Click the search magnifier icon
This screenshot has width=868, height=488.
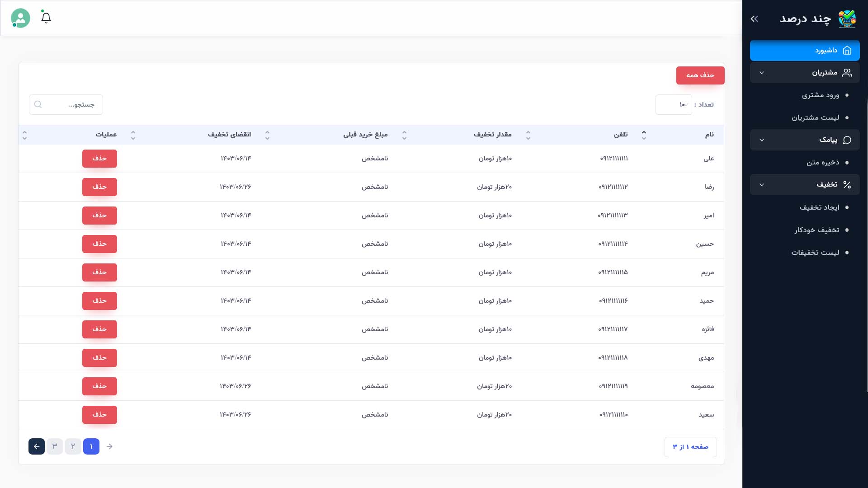tap(38, 104)
